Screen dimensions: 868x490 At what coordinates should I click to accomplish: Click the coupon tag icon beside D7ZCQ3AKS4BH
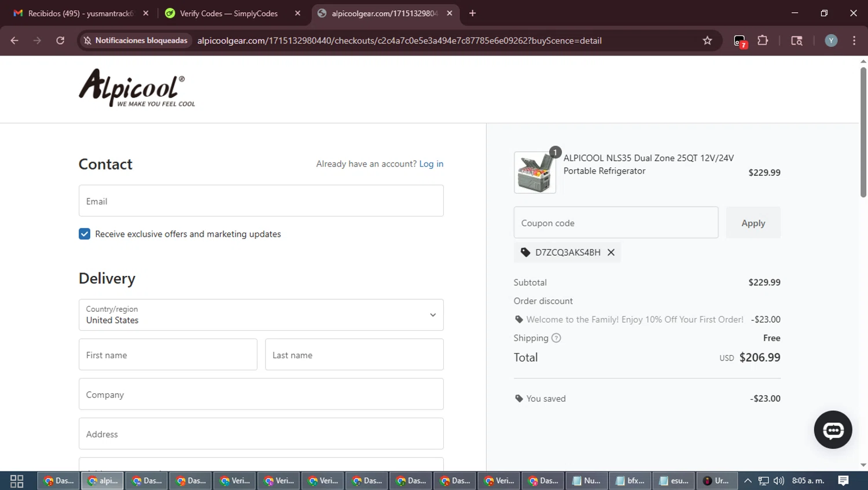[x=525, y=252]
